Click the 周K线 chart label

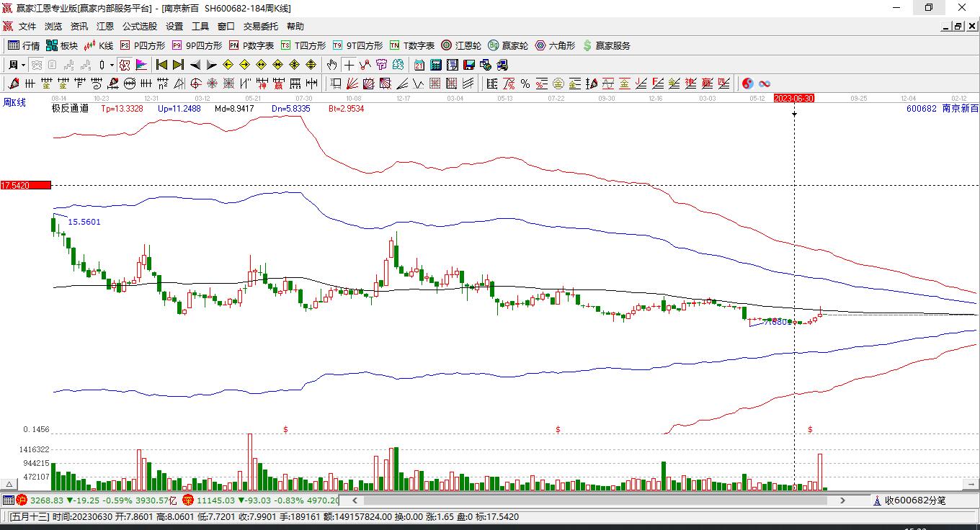coord(14,102)
